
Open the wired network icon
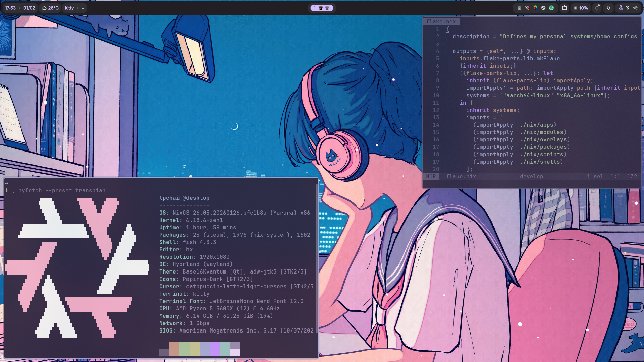tap(621, 8)
